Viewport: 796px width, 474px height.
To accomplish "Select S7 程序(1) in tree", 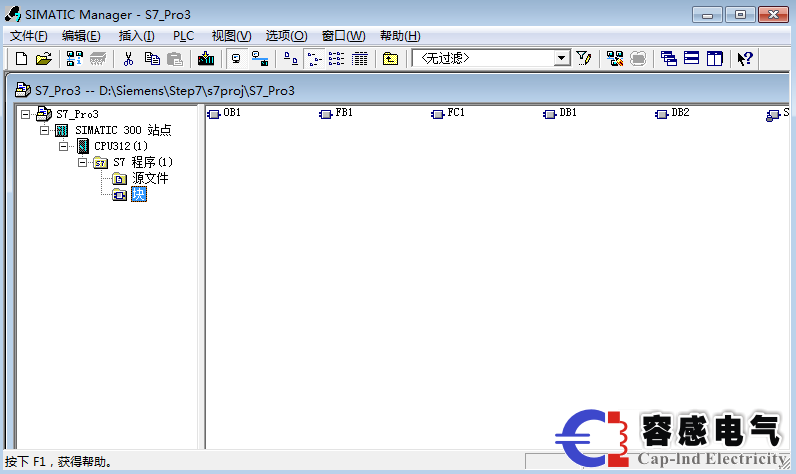I will (143, 162).
